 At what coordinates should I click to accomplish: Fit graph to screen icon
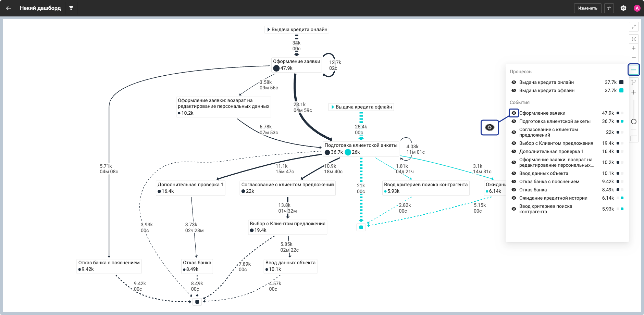tap(634, 39)
